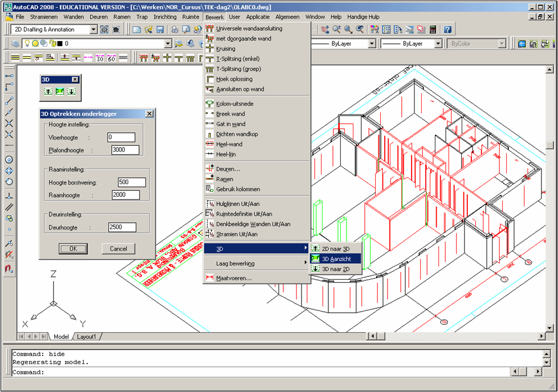The height and width of the screenshot is (392, 558).
Task: Click layer 0 black color swatch
Action: click(x=60, y=43)
